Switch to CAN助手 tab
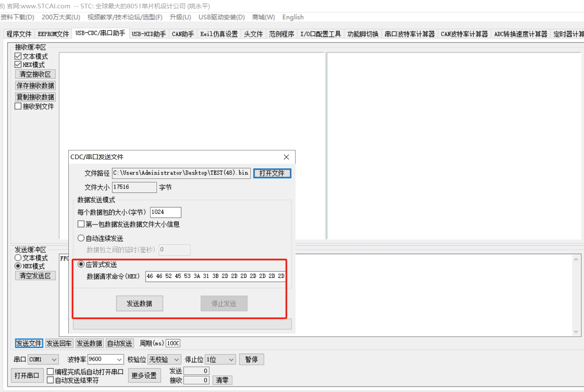The height and width of the screenshot is (392, 584). pyautogui.click(x=183, y=34)
